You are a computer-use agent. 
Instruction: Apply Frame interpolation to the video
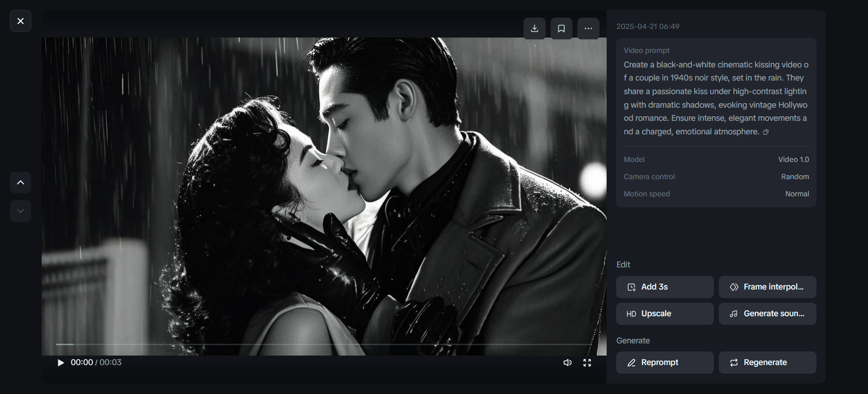coord(768,287)
